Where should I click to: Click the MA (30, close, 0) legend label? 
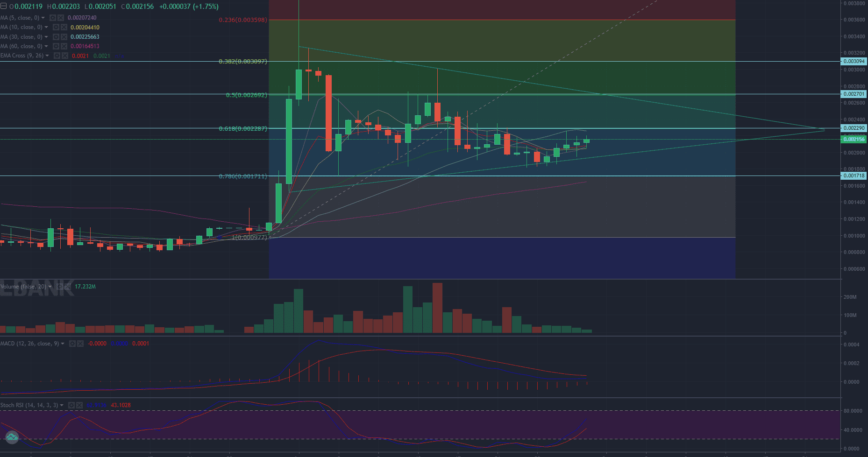21,37
